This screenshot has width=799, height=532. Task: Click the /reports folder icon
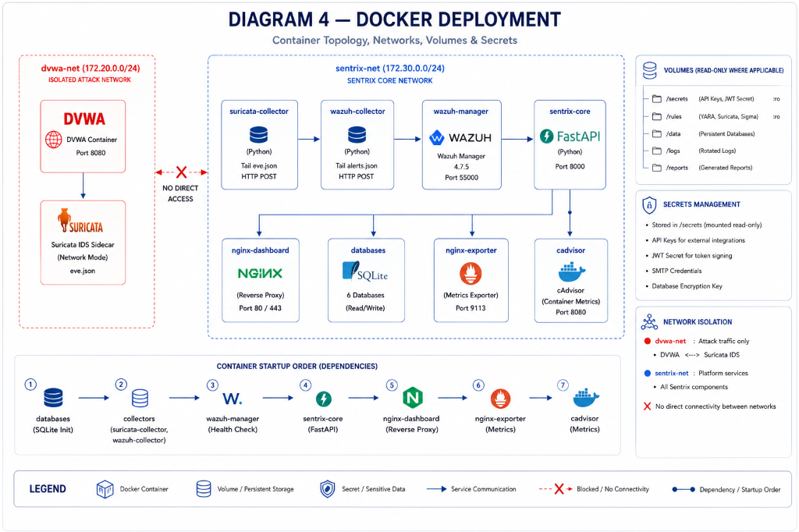point(657,168)
